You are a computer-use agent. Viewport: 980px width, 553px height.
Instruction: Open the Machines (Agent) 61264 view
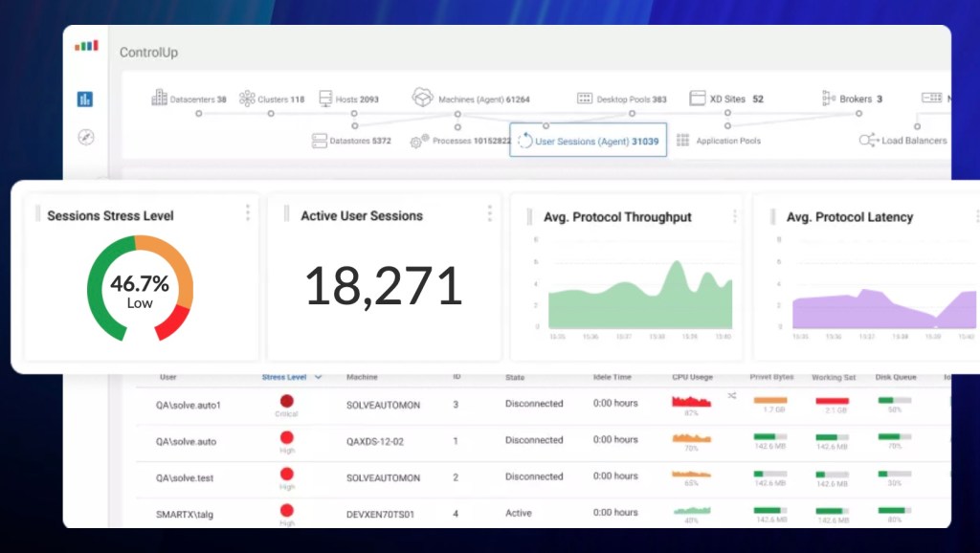click(483, 100)
